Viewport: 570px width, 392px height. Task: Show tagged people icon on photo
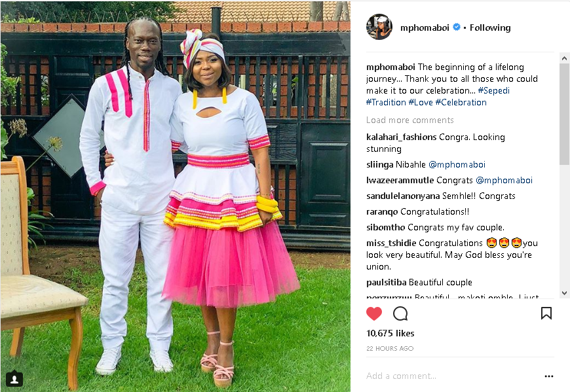tap(14, 380)
